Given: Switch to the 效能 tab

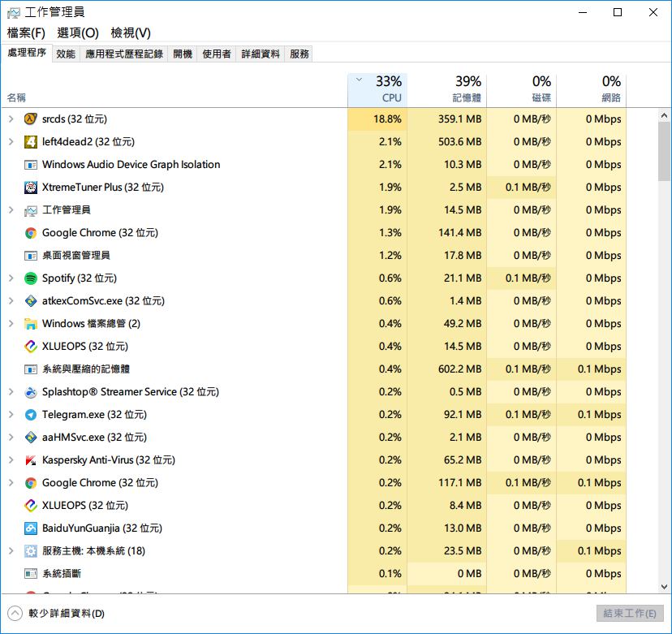Looking at the screenshot, I should [x=66, y=54].
